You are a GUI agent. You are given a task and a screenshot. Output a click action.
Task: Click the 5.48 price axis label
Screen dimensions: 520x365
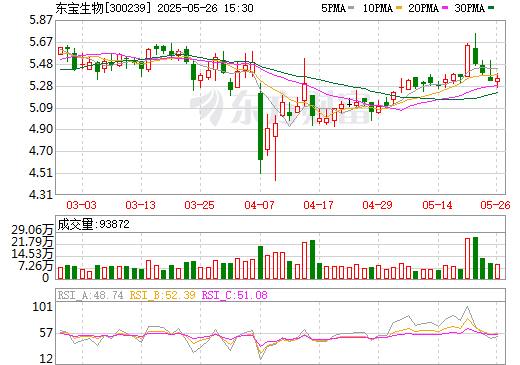[41, 64]
